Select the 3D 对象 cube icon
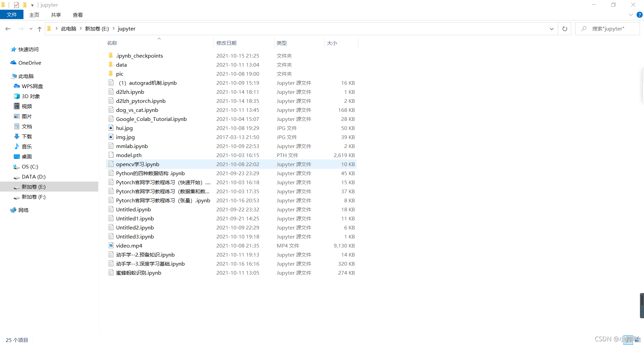The image size is (644, 345). tap(17, 96)
